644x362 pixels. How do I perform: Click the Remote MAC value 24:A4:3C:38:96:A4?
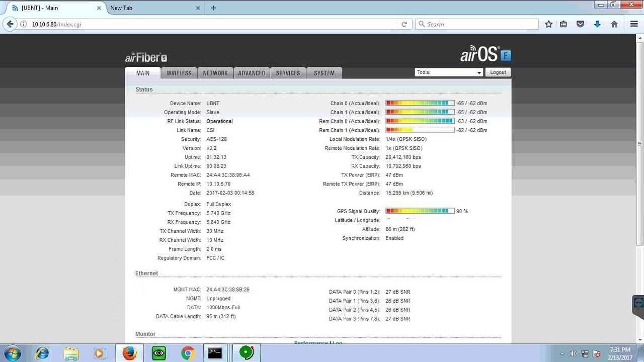[228, 175]
